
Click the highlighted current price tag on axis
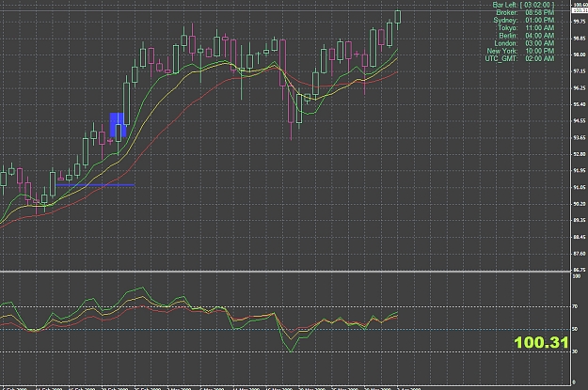tap(580, 10)
